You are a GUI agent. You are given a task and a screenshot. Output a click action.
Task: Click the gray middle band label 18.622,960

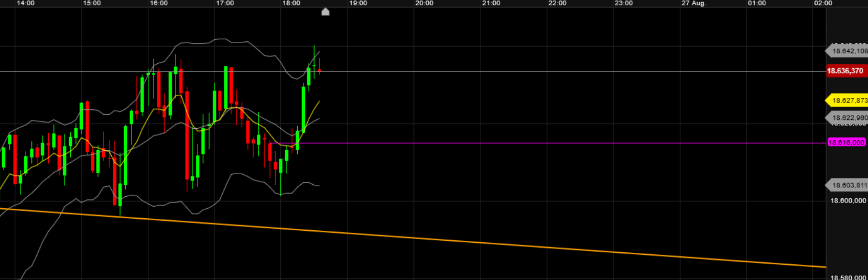pos(847,118)
